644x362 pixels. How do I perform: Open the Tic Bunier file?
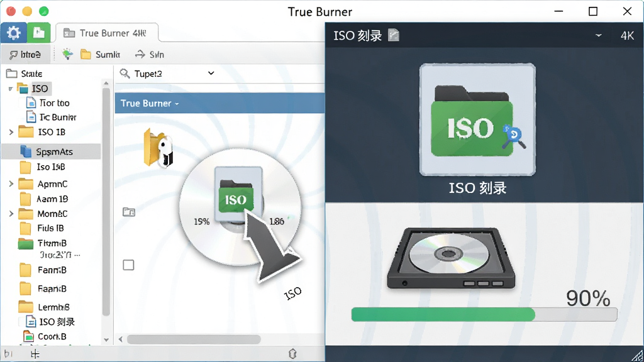52,118
